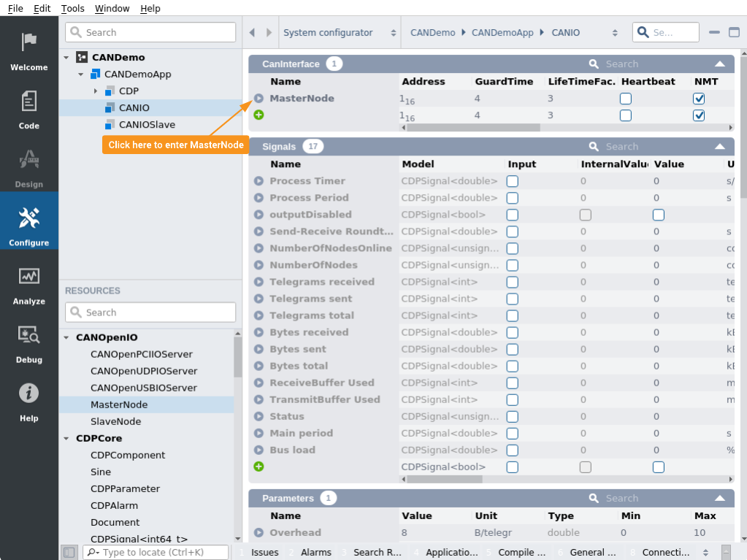Image resolution: width=747 pixels, height=560 pixels.
Task: Open the Issues output tab
Action: 264,552
